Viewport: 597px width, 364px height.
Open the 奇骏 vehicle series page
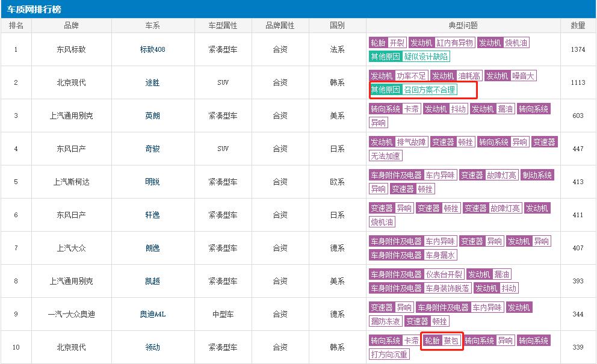pos(152,148)
